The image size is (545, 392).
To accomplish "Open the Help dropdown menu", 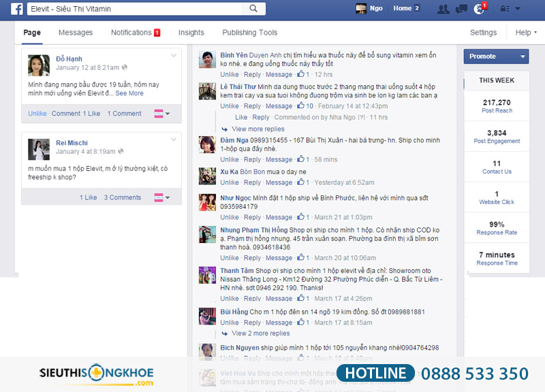I will [x=526, y=33].
